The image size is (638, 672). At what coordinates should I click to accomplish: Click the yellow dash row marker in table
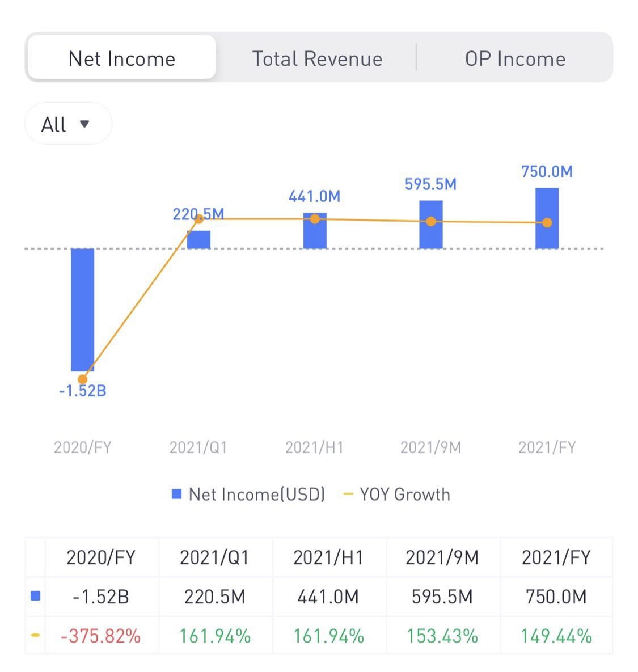(36, 635)
